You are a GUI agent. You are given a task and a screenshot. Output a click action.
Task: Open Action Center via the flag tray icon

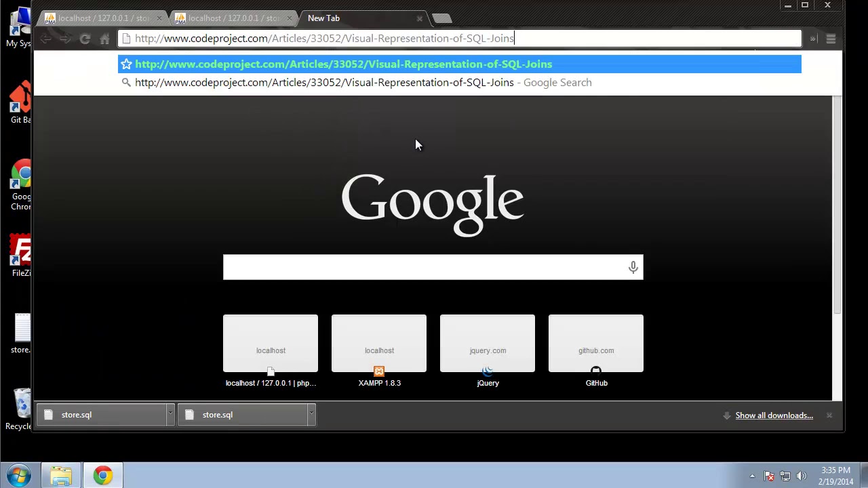pos(769,476)
